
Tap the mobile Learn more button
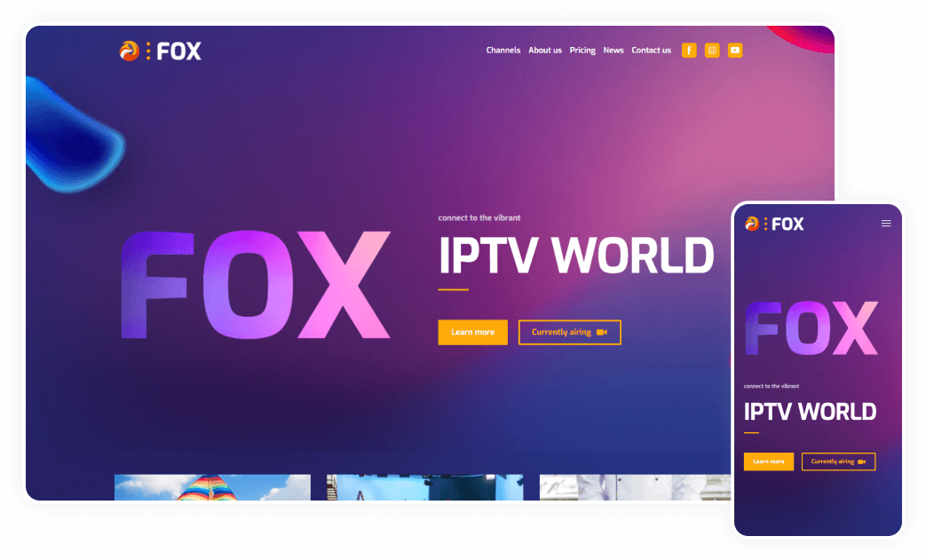pos(769,461)
